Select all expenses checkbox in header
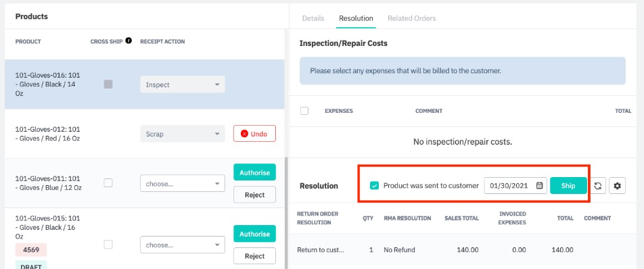Image resolution: width=644 pixels, height=269 pixels. click(304, 111)
